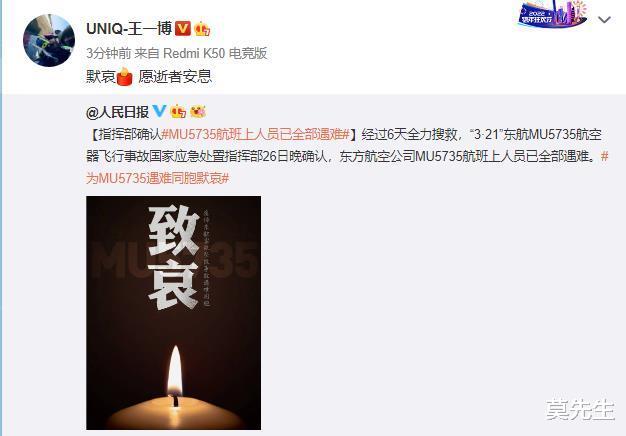Click the crown icon after 人民日报
This screenshot has width=626, height=436.
click(x=178, y=111)
